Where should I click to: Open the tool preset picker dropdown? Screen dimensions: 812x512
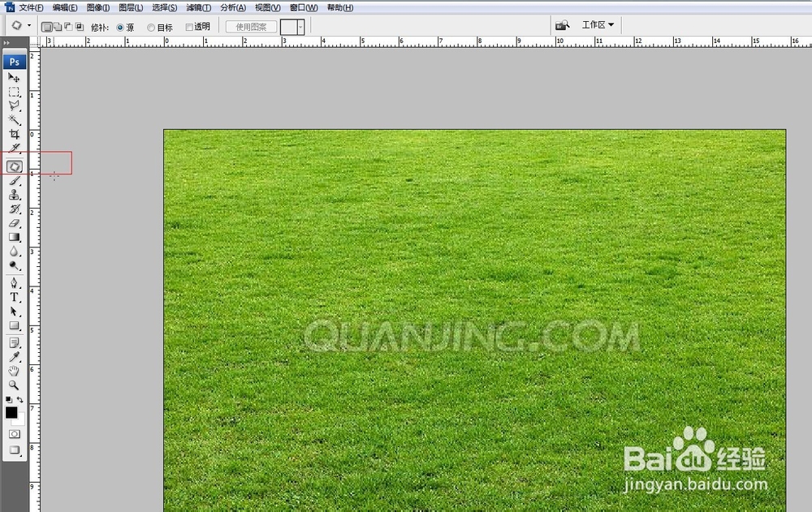(x=29, y=25)
